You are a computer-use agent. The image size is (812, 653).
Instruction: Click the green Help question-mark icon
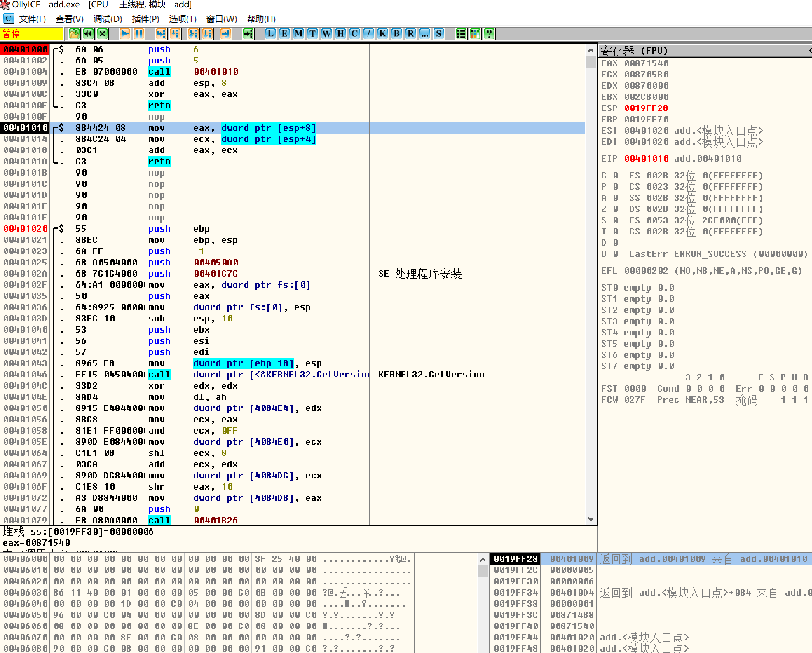pyautogui.click(x=489, y=34)
